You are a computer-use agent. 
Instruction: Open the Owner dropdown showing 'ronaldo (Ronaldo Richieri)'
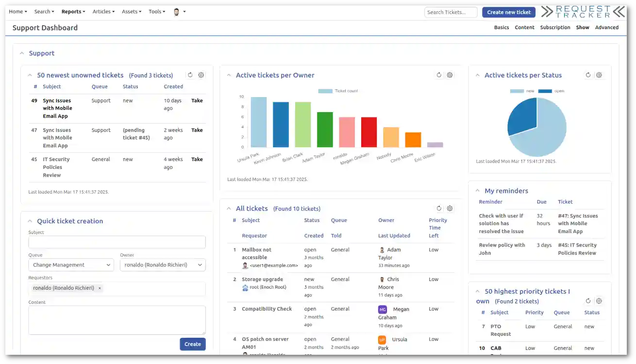(162, 265)
